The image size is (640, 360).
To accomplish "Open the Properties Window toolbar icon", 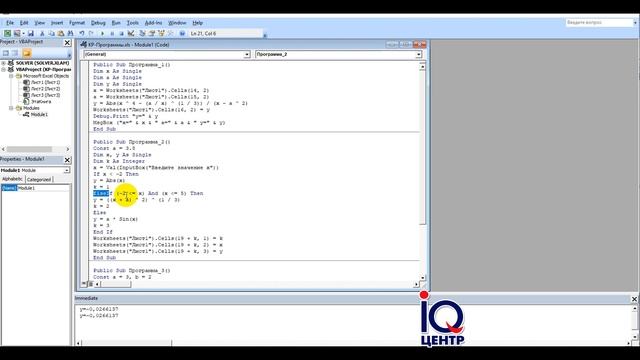I will tap(151, 33).
